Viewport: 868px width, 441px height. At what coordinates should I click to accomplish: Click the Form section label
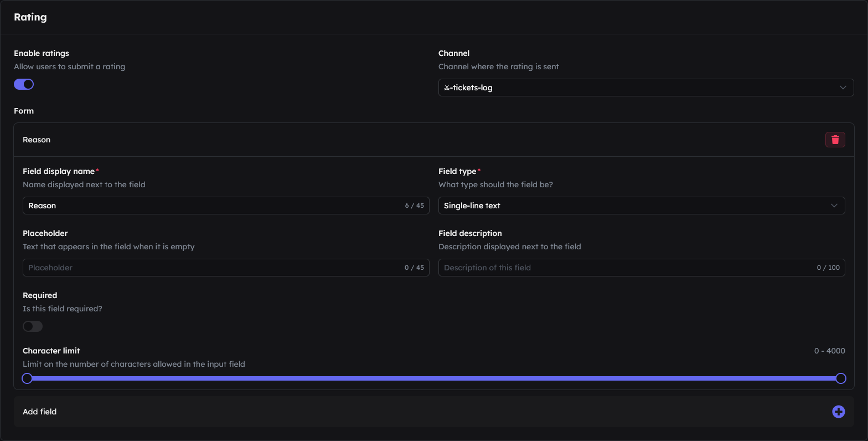tap(24, 111)
